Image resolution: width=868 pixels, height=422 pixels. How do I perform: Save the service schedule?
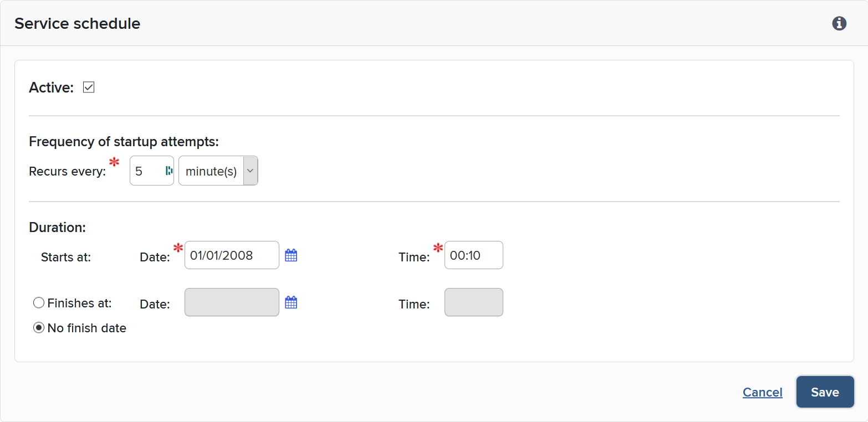point(825,392)
